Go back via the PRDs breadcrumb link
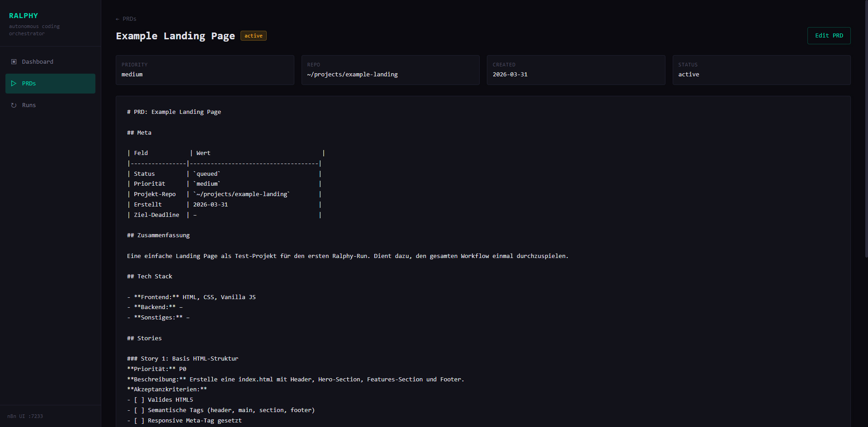The width and height of the screenshot is (868, 427). coord(129,19)
